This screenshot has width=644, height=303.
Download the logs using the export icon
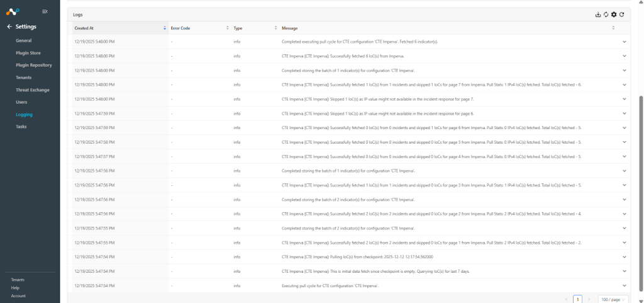pos(598,14)
